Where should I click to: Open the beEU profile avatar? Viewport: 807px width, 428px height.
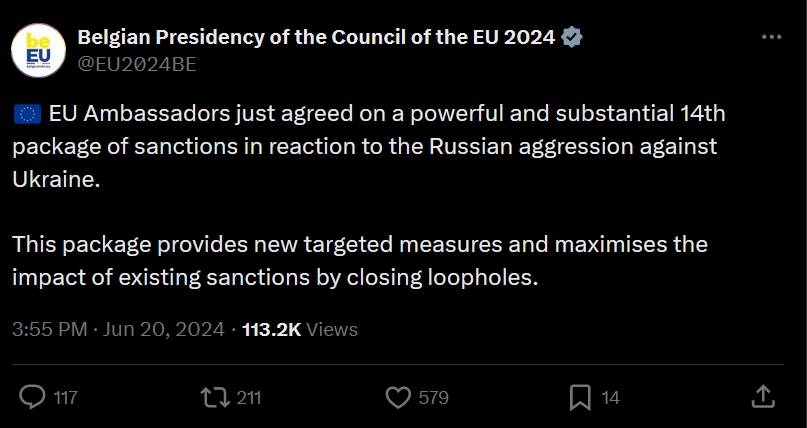point(38,50)
